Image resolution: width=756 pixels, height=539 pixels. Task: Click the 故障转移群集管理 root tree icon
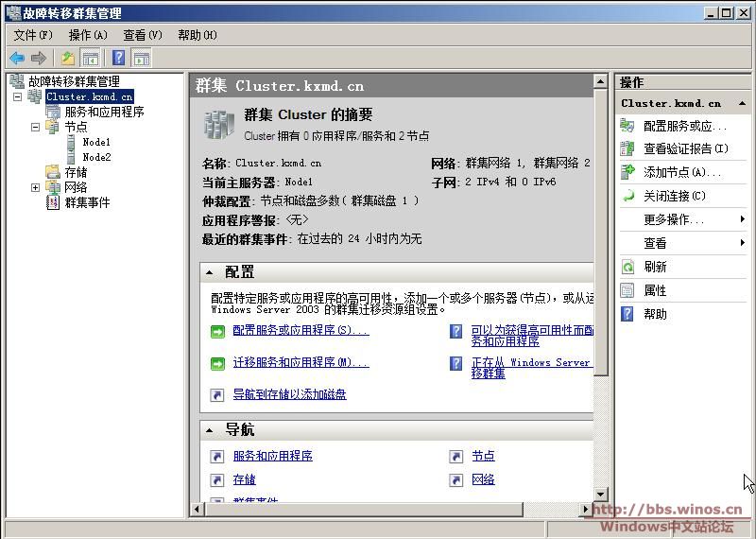point(17,81)
